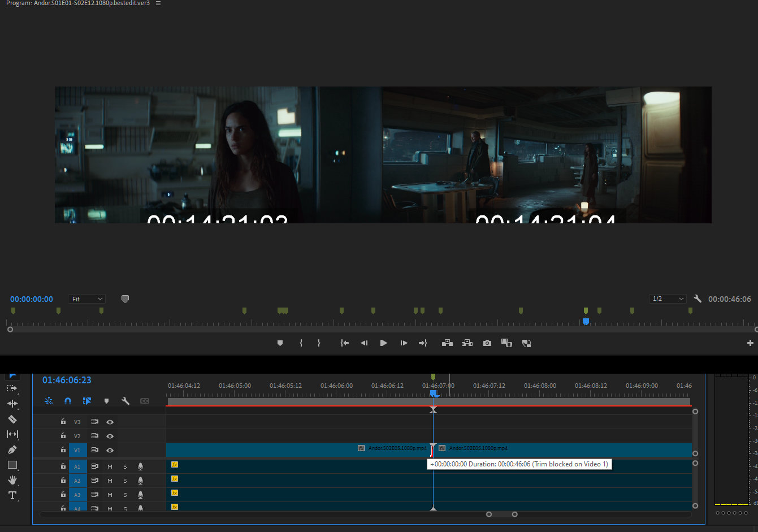This screenshot has height=532, width=758.
Task: Click the Go to In button
Action: (x=344, y=343)
